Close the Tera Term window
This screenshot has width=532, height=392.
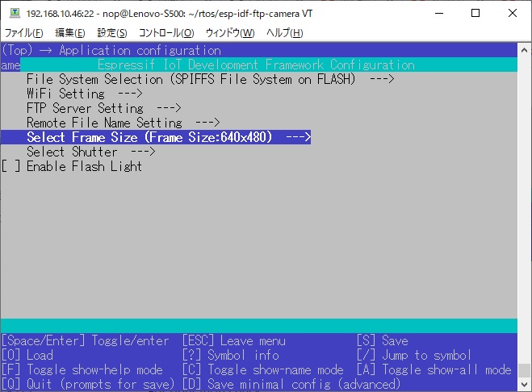(x=513, y=13)
